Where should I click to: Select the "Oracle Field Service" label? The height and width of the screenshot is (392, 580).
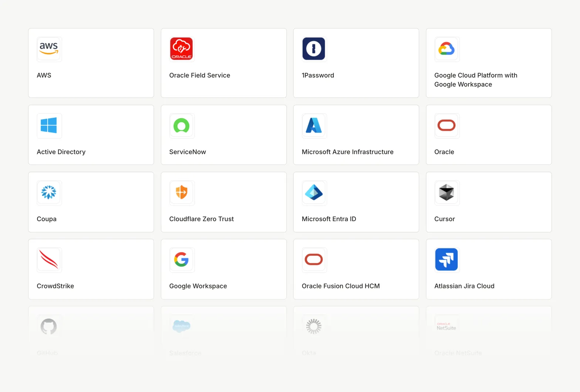(200, 75)
